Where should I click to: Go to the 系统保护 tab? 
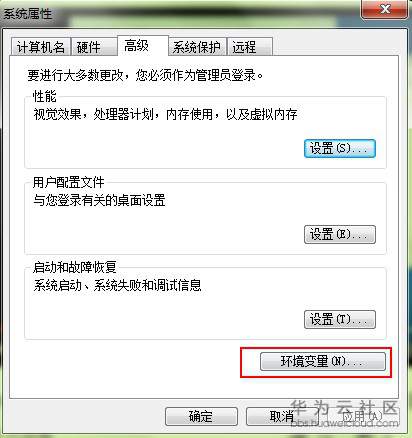[x=197, y=47]
